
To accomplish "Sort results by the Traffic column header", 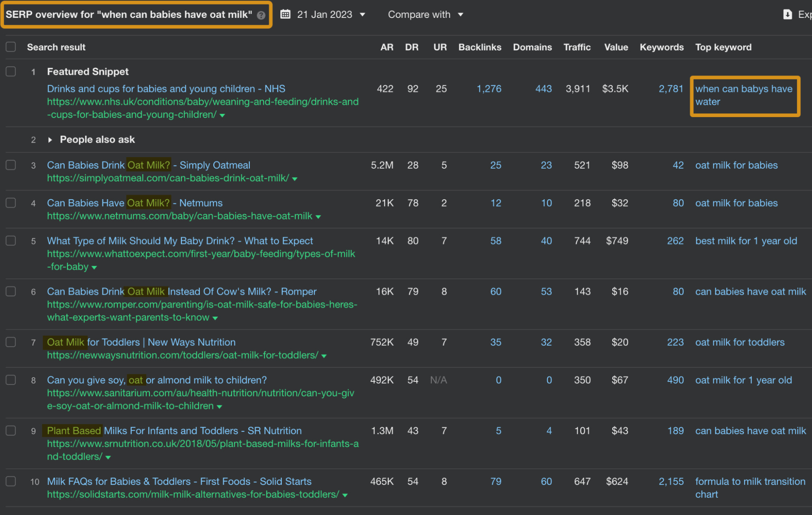I will click(x=577, y=47).
